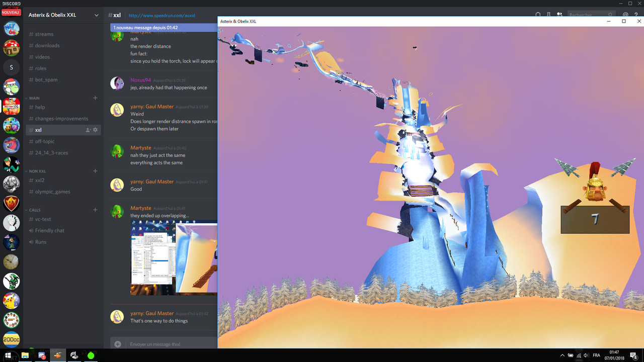This screenshot has height=362, width=644.
Task: Open the #videos channel
Action: (x=63, y=57)
